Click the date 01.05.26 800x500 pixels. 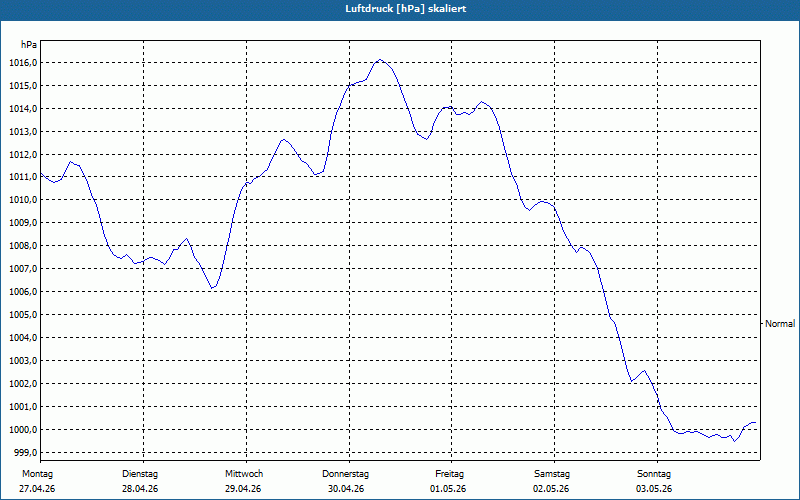coord(448,489)
